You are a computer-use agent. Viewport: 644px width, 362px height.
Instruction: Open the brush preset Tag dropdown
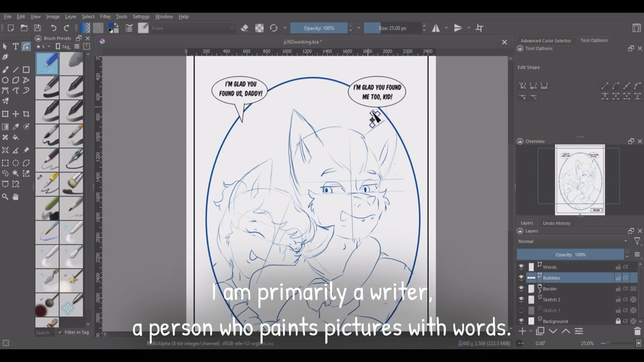tap(64, 46)
